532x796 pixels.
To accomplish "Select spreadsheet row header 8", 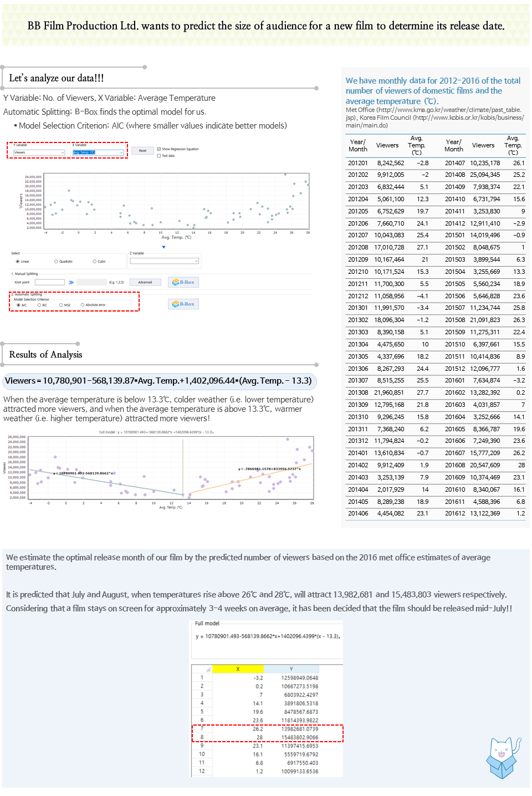I will pos(202,737).
